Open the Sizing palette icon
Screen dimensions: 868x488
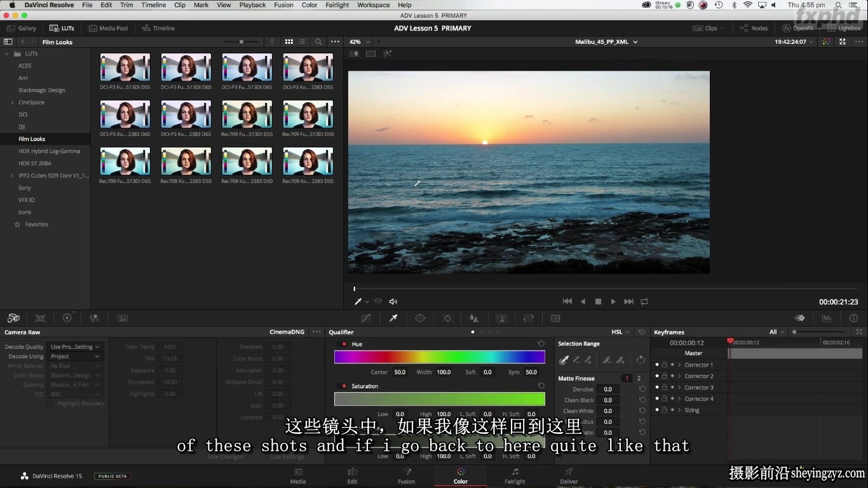(528, 318)
